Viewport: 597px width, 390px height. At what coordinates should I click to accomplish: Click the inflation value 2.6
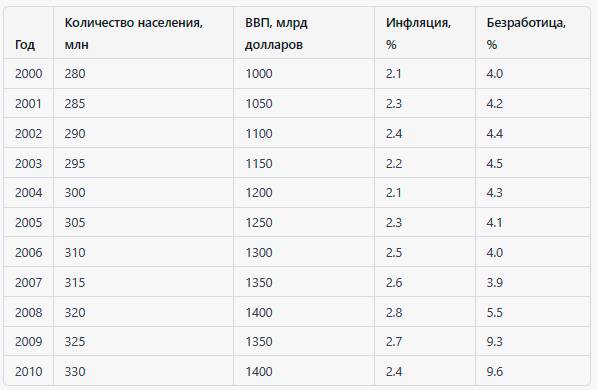pos(394,283)
